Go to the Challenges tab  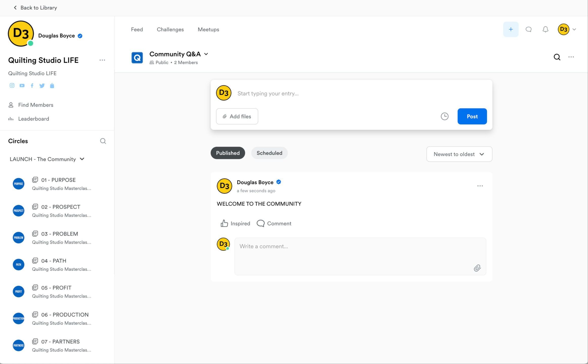coord(170,29)
